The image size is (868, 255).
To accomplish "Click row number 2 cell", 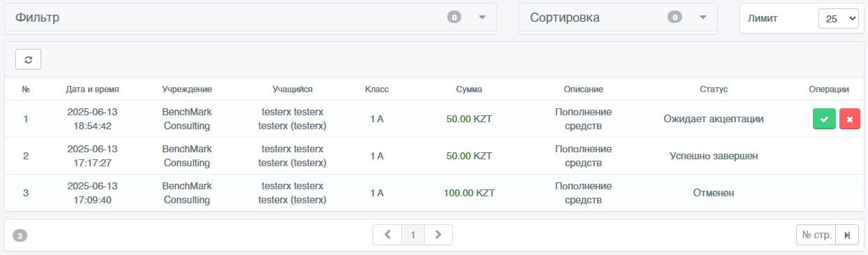I will [x=26, y=156].
